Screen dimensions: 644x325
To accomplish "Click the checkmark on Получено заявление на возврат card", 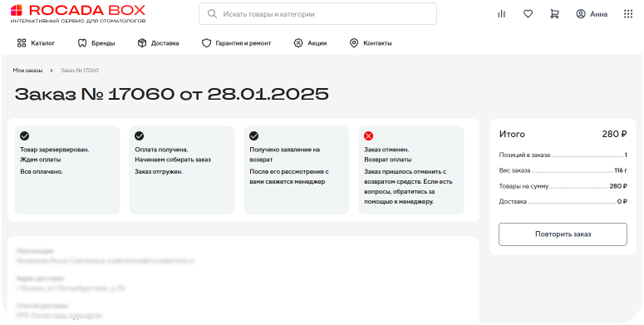I will point(253,136).
